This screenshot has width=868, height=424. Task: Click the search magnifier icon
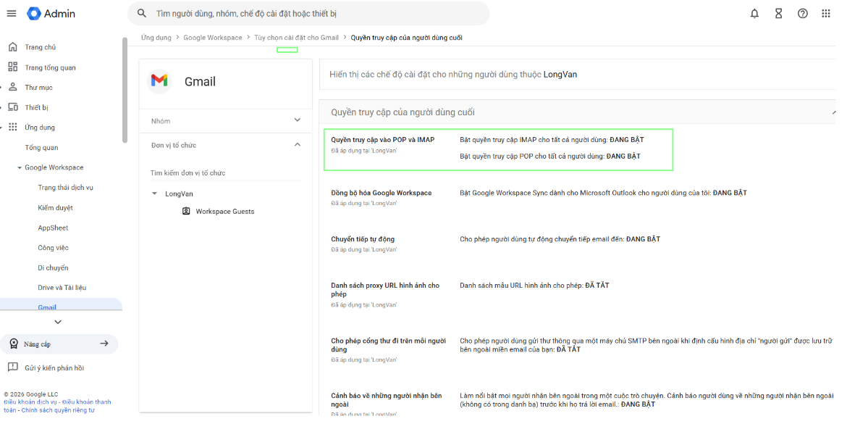pyautogui.click(x=142, y=13)
